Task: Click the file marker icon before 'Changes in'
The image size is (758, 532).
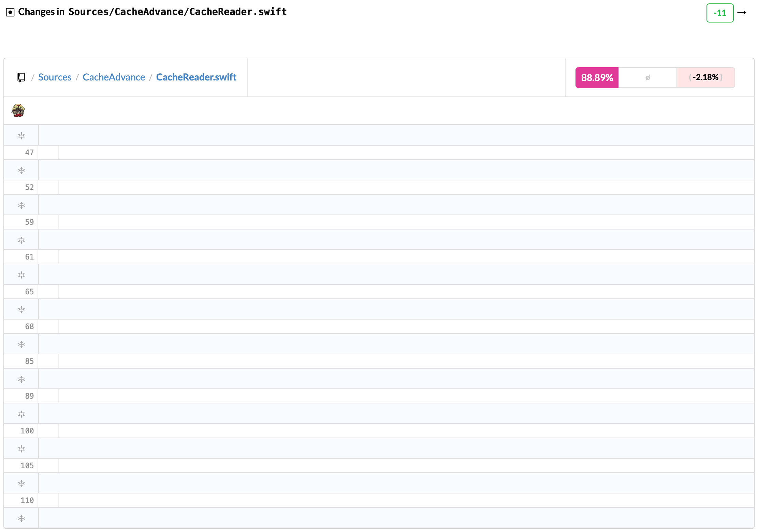Action: (10, 13)
